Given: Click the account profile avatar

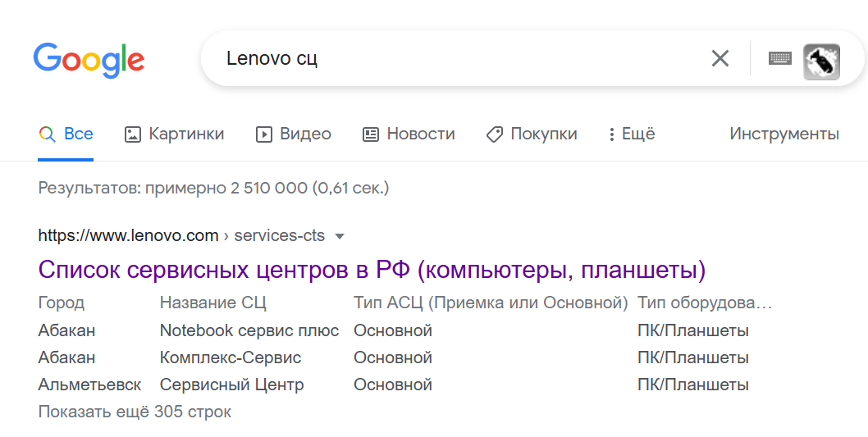Looking at the screenshot, I should click(x=821, y=61).
